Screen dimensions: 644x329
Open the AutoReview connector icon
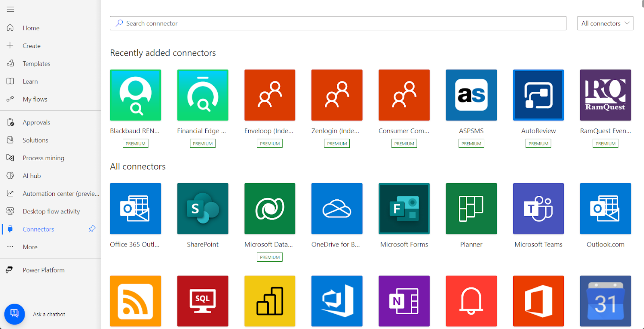(539, 95)
